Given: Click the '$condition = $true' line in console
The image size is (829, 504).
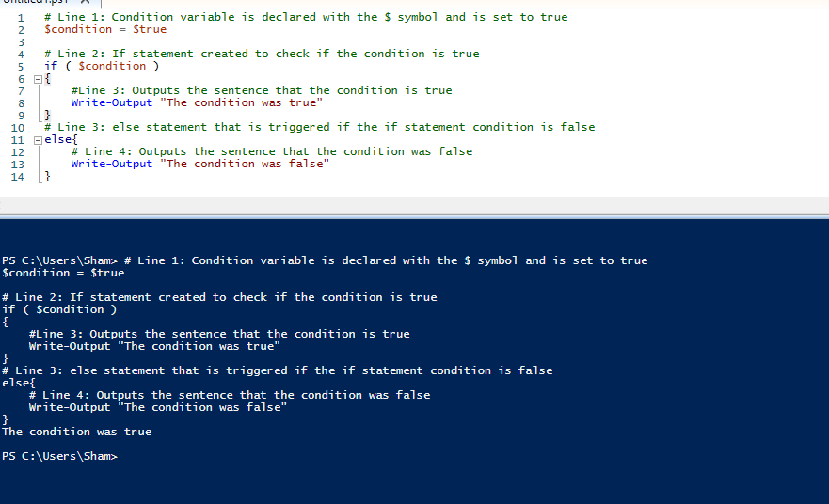Looking at the screenshot, I should tap(63, 273).
